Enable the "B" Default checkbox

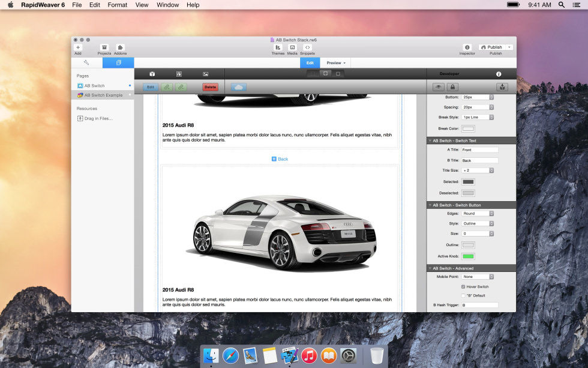coord(463,295)
